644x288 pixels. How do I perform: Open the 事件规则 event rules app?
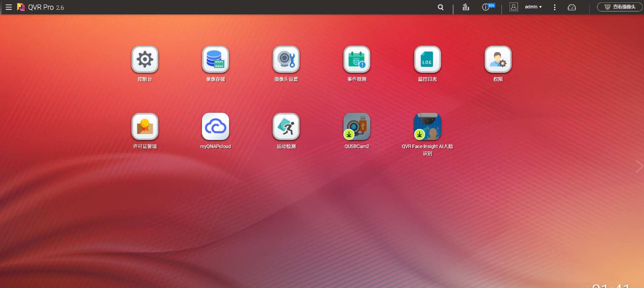pyautogui.click(x=357, y=59)
